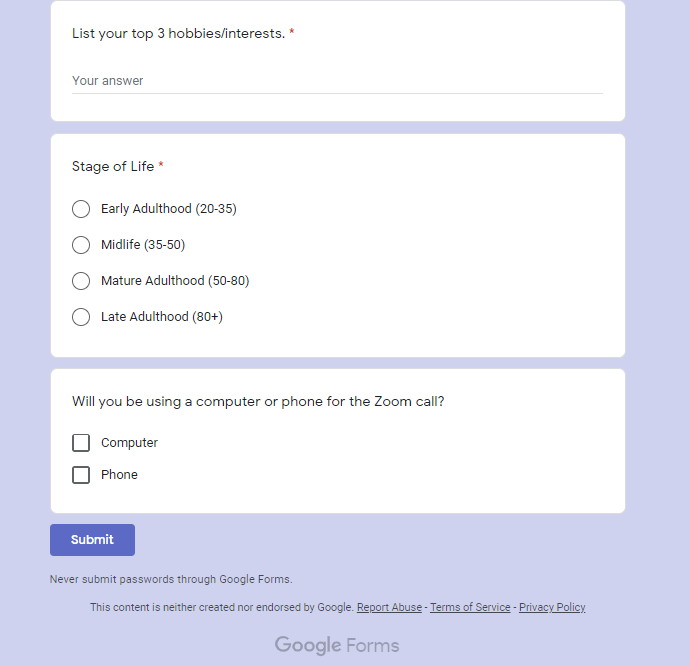Image resolution: width=689 pixels, height=665 pixels.
Task: Open the Report Abuse link
Action: [x=389, y=608]
